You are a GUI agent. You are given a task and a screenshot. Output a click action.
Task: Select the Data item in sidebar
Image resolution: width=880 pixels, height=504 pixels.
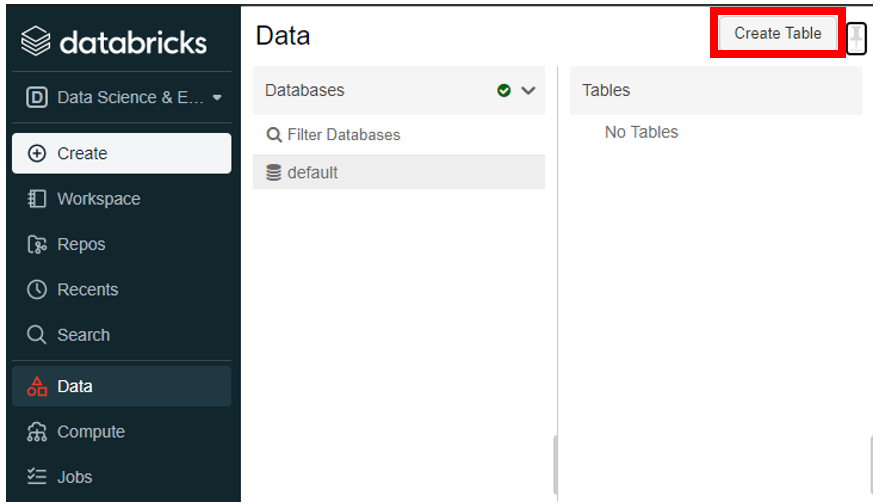121,386
